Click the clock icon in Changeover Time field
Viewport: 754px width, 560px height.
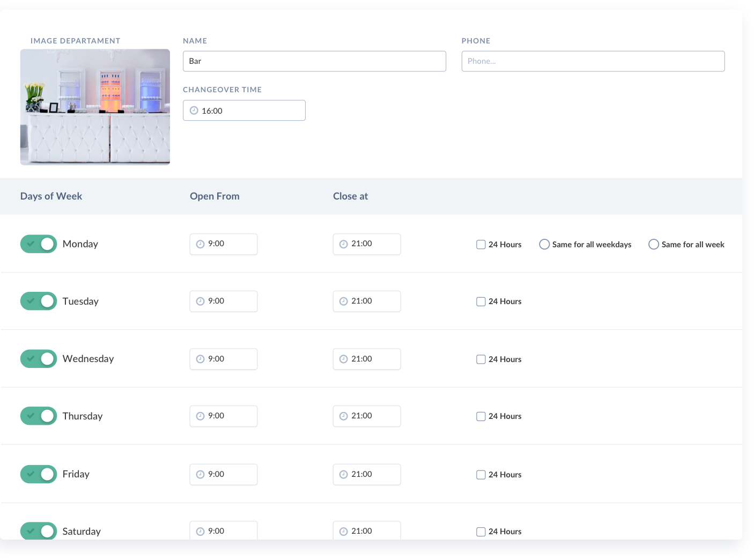pyautogui.click(x=194, y=110)
